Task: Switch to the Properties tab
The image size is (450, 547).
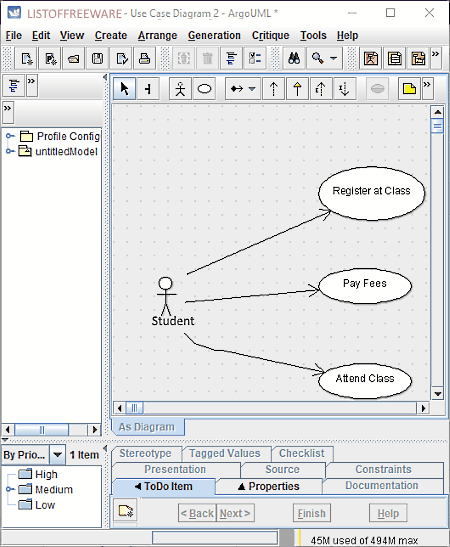Action: (x=269, y=486)
